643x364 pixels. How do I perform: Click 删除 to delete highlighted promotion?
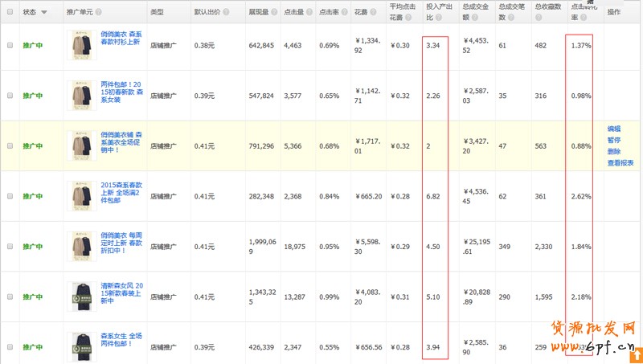(x=614, y=152)
